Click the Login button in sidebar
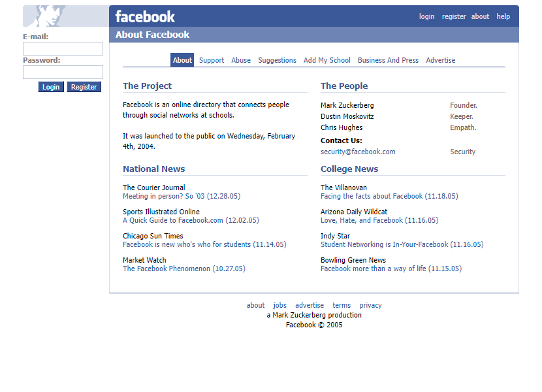 (x=51, y=87)
